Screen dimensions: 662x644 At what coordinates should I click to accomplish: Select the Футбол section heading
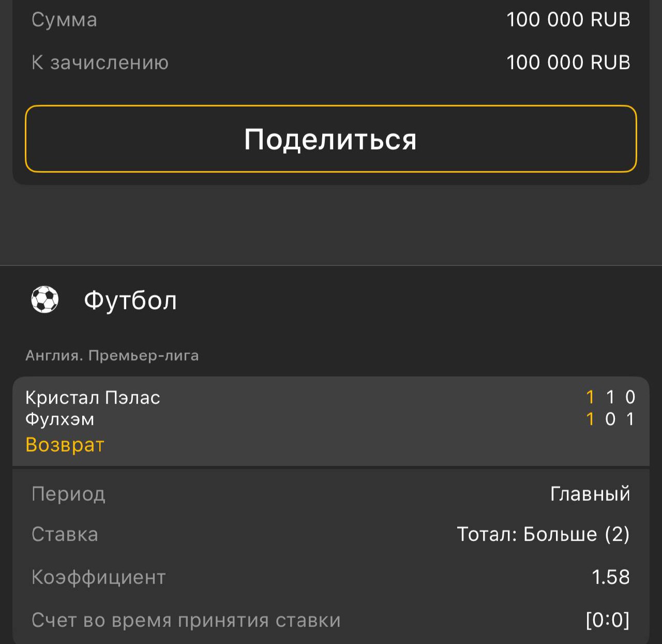[x=130, y=301]
